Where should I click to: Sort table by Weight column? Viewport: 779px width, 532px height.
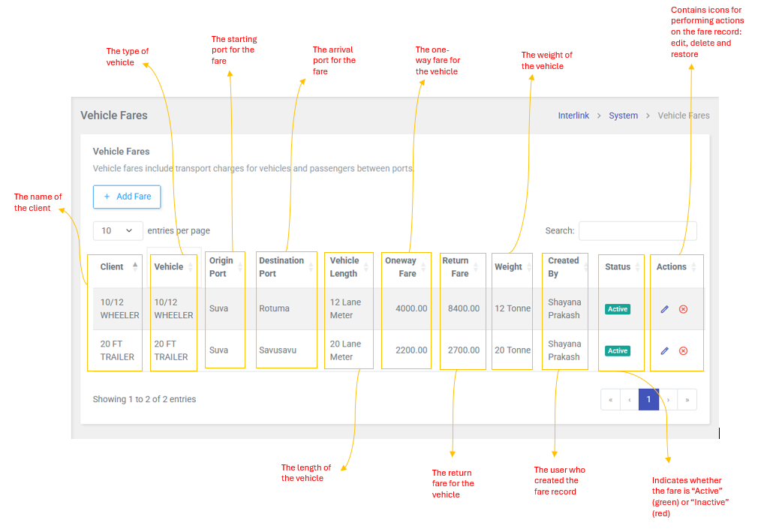(x=508, y=267)
